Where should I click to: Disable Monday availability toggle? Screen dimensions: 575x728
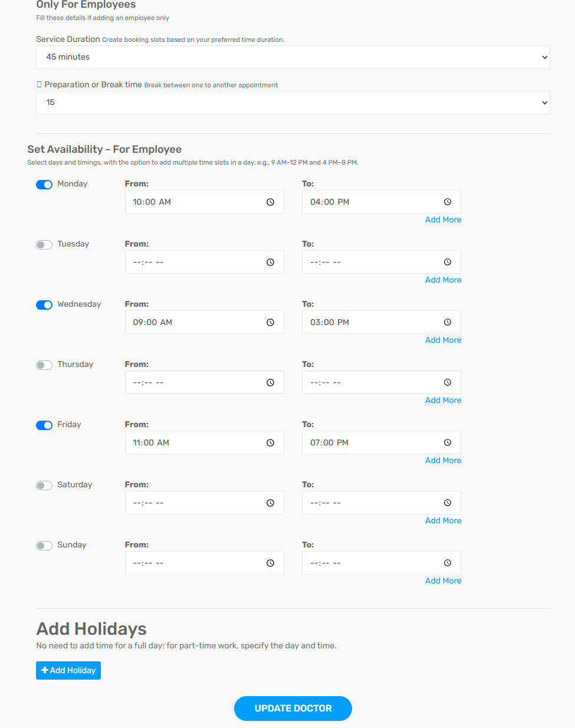[44, 185]
